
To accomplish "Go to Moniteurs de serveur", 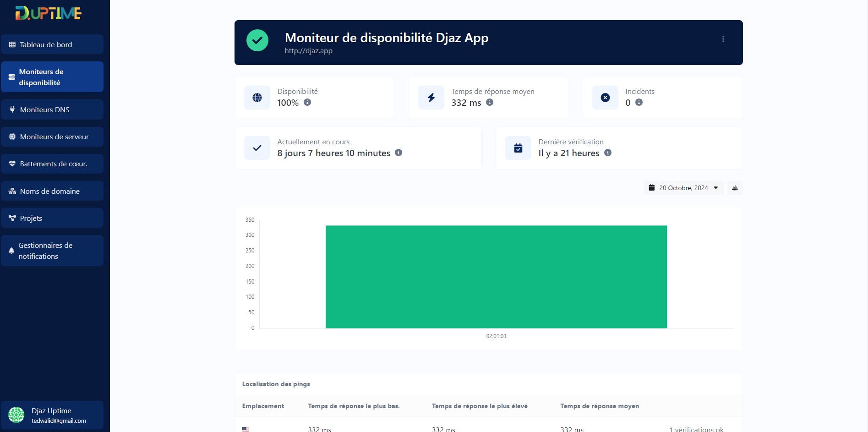I will pos(52,137).
